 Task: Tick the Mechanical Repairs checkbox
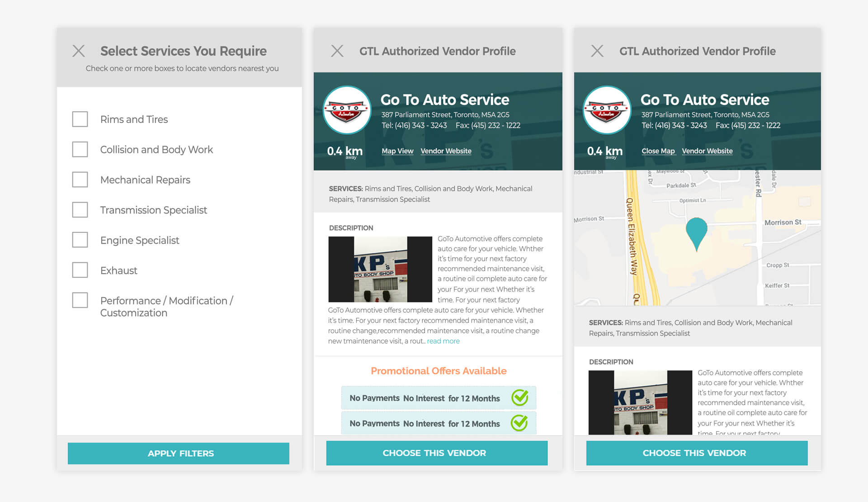(x=80, y=180)
